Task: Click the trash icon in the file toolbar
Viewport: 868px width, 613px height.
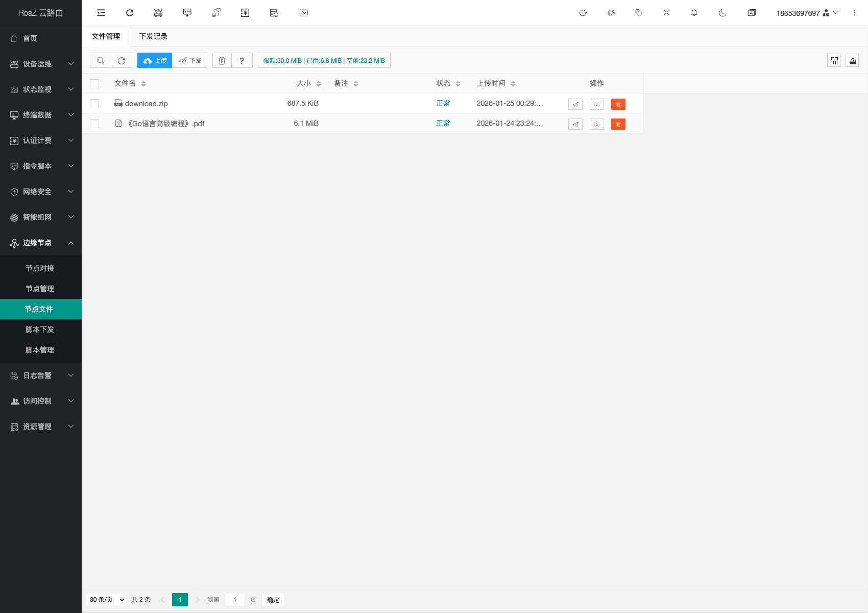Action: click(x=222, y=61)
